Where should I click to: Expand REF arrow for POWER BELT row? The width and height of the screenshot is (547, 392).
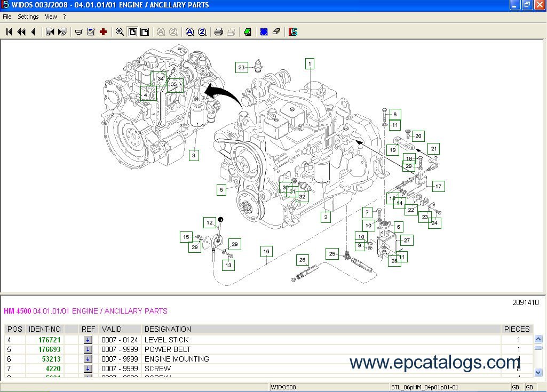coord(88,349)
